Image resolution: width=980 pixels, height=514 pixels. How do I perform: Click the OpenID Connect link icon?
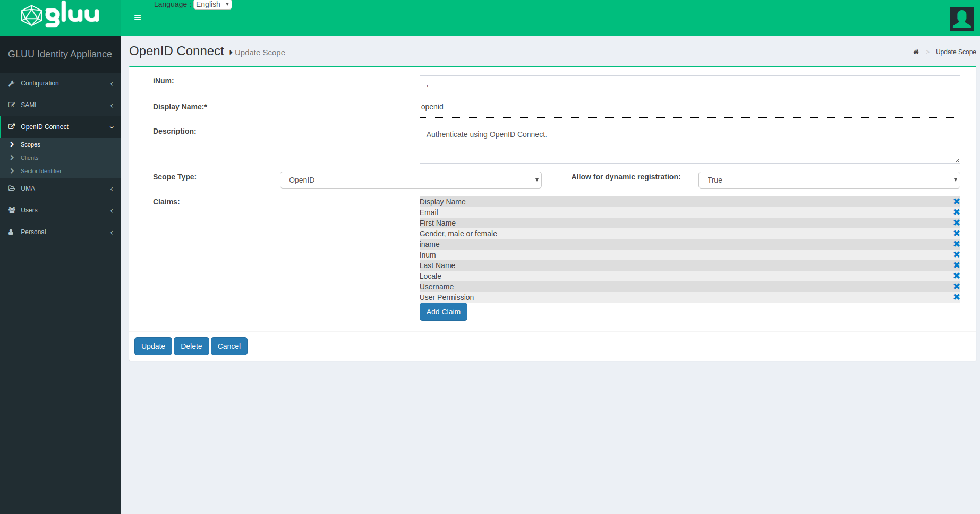tap(12, 127)
